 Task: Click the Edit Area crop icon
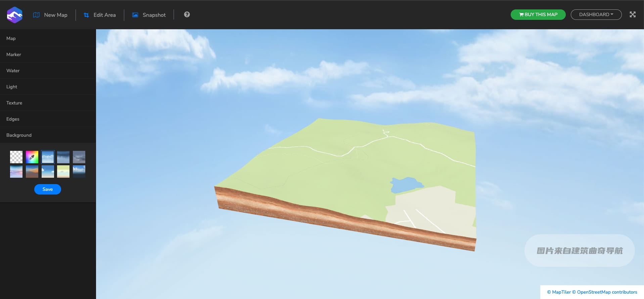coord(86,15)
